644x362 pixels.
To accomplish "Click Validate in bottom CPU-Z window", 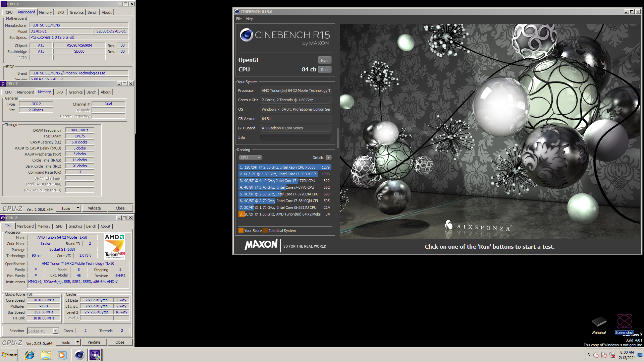I will click(94, 343).
